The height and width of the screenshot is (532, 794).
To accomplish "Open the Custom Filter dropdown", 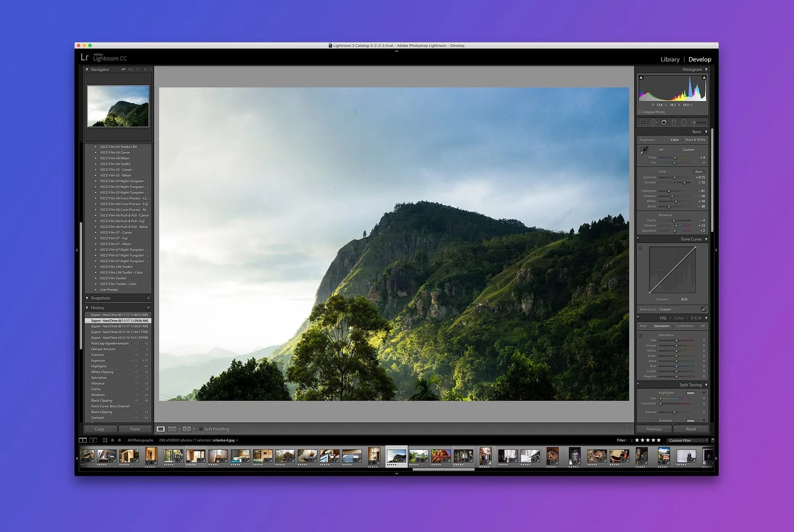I will (x=688, y=440).
